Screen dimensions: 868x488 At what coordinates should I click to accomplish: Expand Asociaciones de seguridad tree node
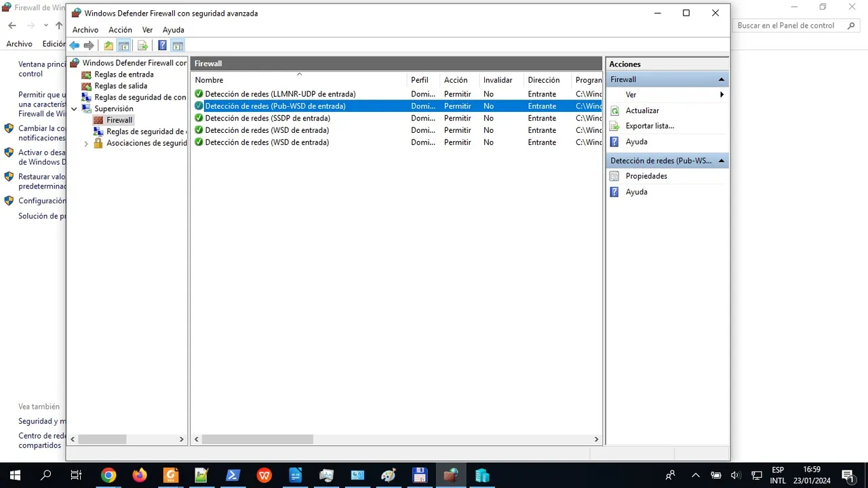(86, 144)
